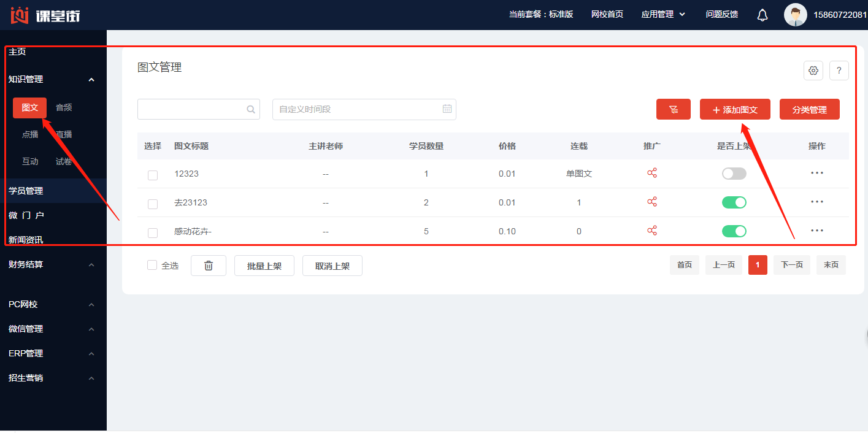Screen dimensions: 868x433
Task: Click the trash delete icon button
Action: click(x=209, y=266)
